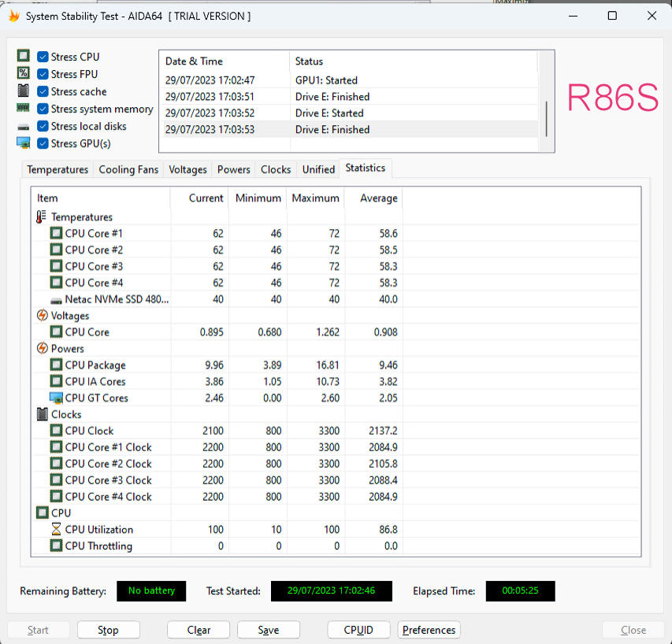Click the CPU Core voltage row label
This screenshot has width=672, height=644.
pyautogui.click(x=87, y=332)
